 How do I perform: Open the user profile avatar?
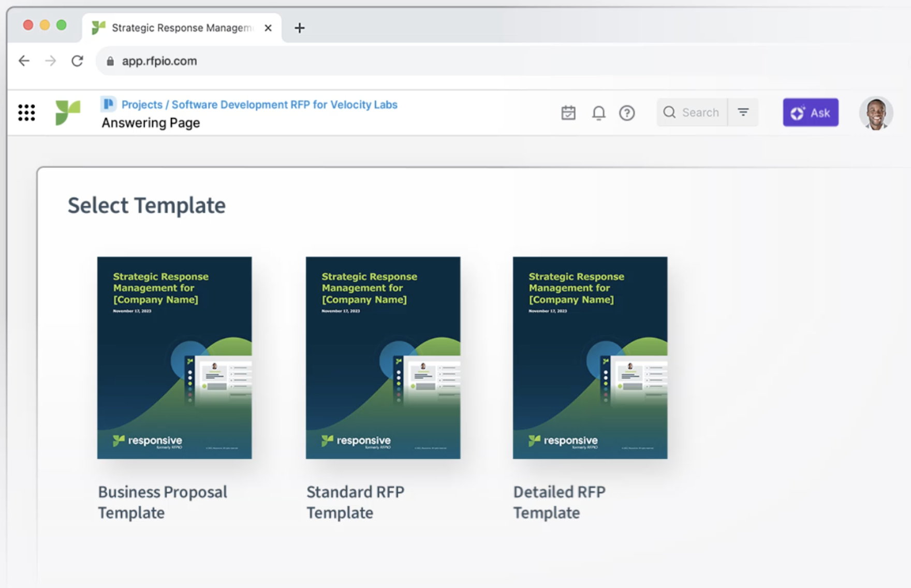876,113
